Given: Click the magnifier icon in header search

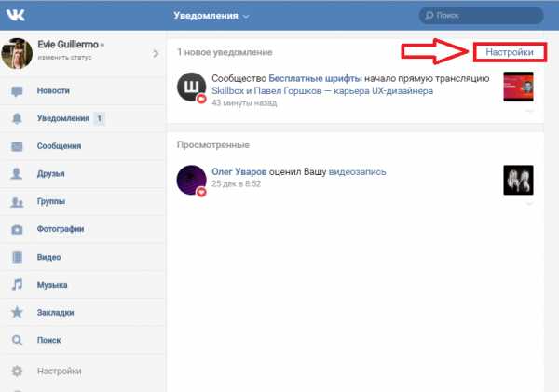Looking at the screenshot, I should click(429, 16).
